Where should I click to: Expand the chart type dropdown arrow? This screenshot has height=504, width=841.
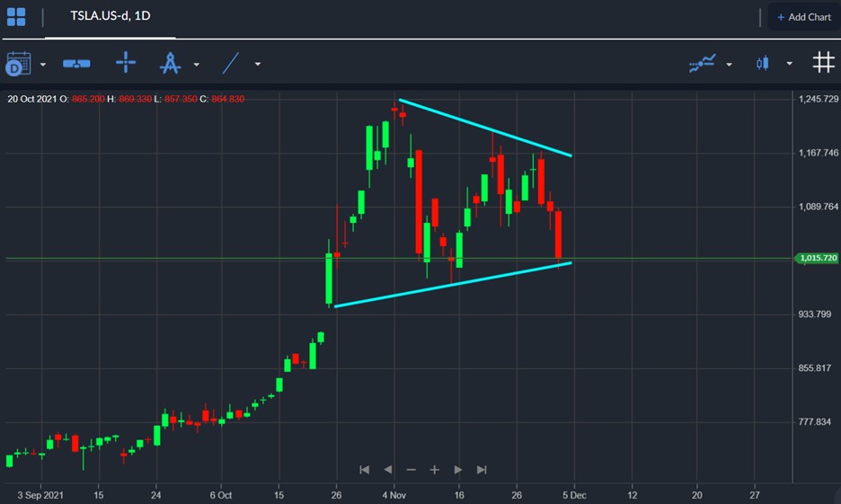(x=789, y=63)
